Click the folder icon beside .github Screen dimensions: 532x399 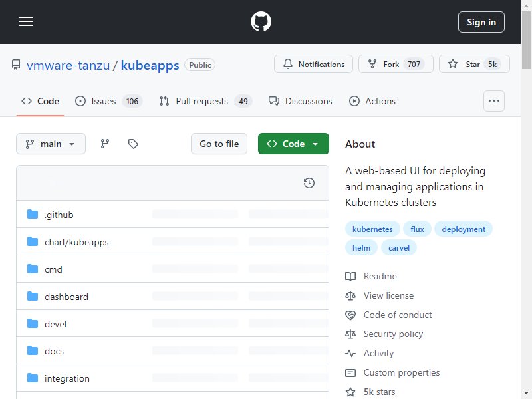click(x=33, y=214)
